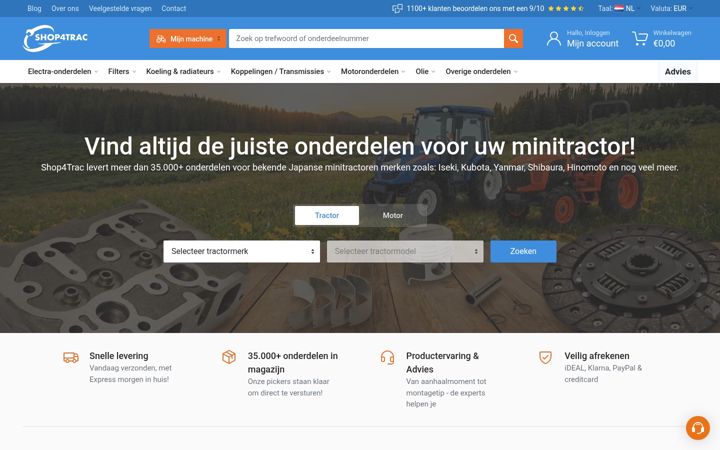Image resolution: width=720 pixels, height=450 pixels.
Task: Click the delivery truck icon
Action: [x=71, y=357]
